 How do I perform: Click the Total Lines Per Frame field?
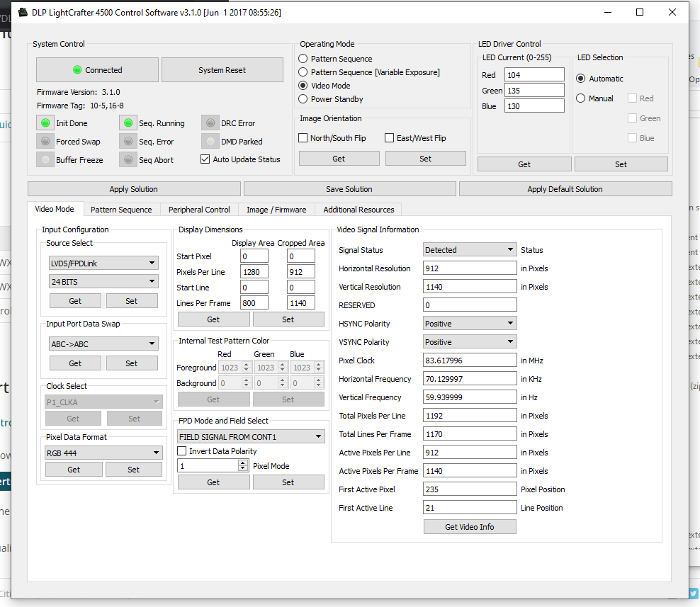click(x=470, y=434)
